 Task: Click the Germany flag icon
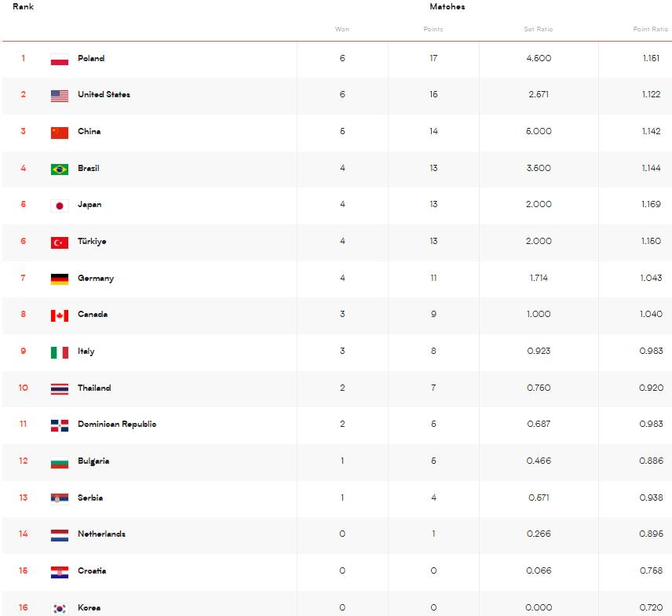60,279
